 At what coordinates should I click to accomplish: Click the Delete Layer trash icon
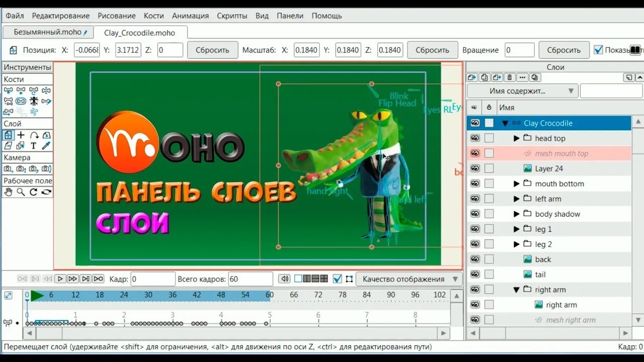[x=510, y=77]
